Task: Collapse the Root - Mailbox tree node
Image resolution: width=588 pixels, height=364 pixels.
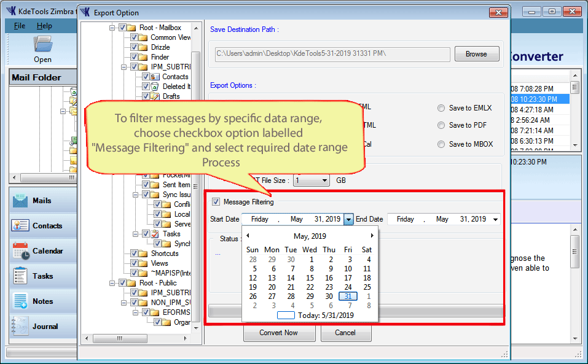Action: [112, 28]
